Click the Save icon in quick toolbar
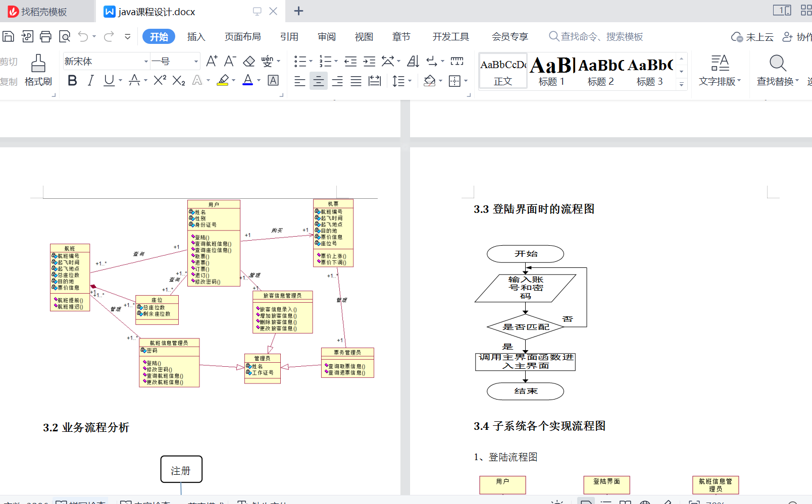 click(x=8, y=36)
